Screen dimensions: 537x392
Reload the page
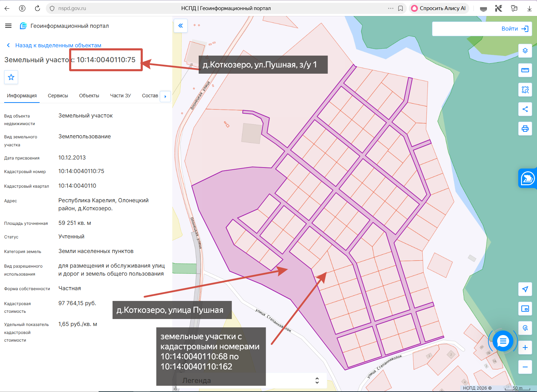[38, 8]
